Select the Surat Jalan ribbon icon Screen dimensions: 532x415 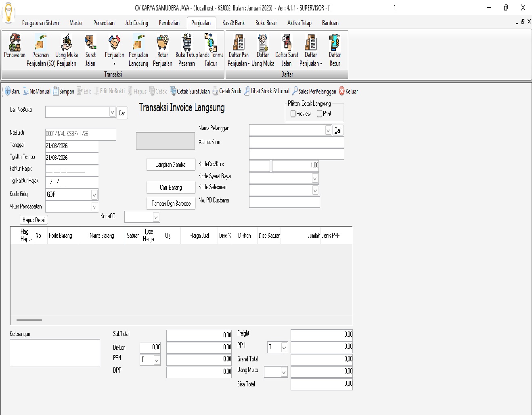90,42
